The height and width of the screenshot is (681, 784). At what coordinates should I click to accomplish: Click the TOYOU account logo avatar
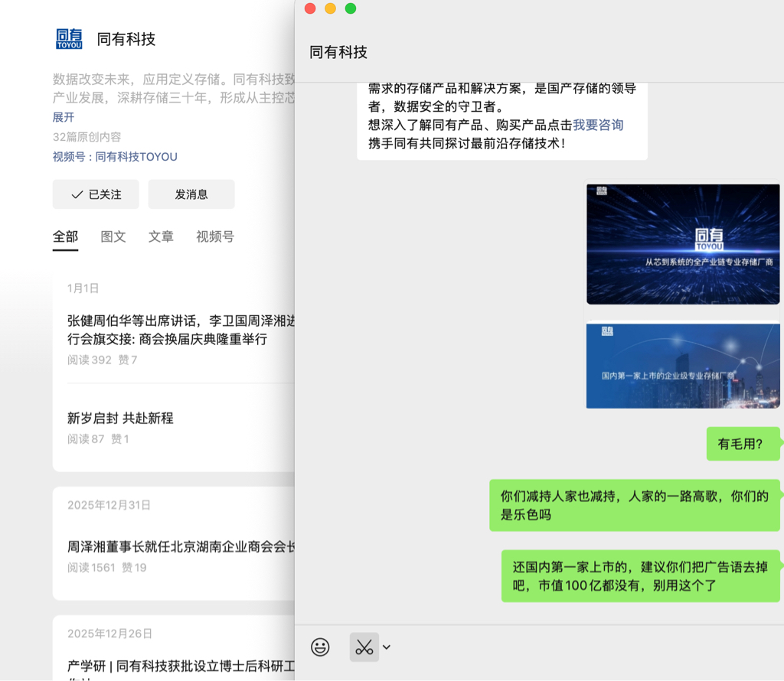pos(69,39)
